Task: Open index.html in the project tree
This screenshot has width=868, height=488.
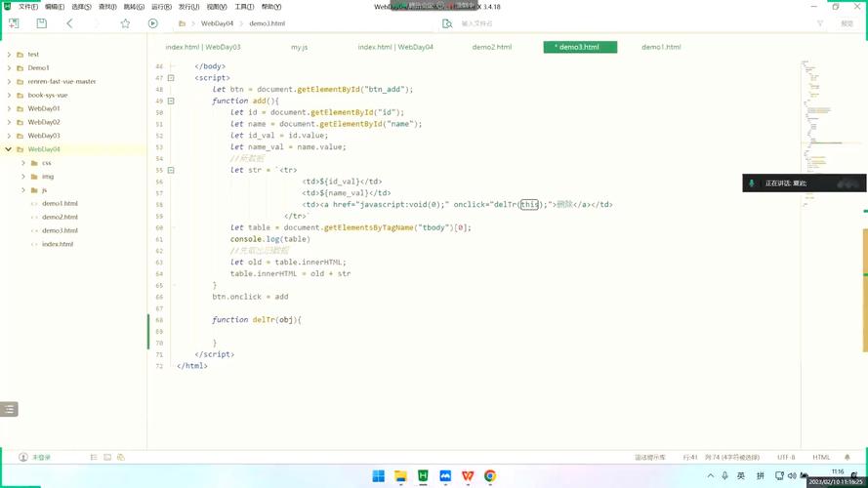Action: click(58, 244)
